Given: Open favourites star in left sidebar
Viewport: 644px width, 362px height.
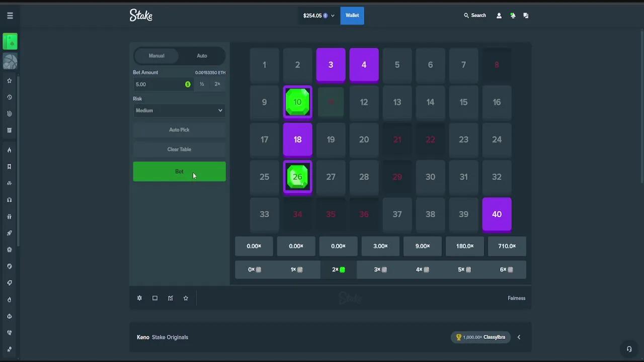Looking at the screenshot, I should click(x=9, y=80).
